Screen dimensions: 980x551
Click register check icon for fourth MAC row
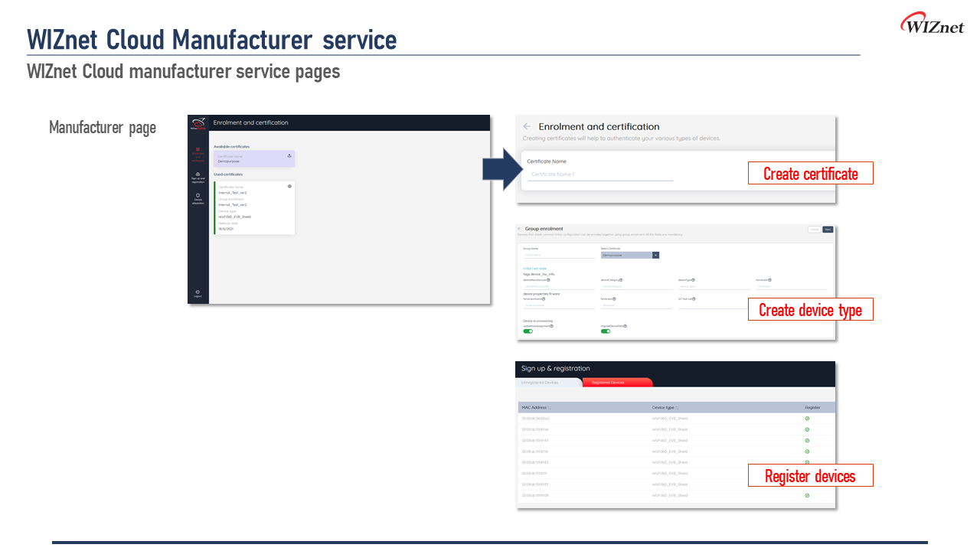[807, 452]
